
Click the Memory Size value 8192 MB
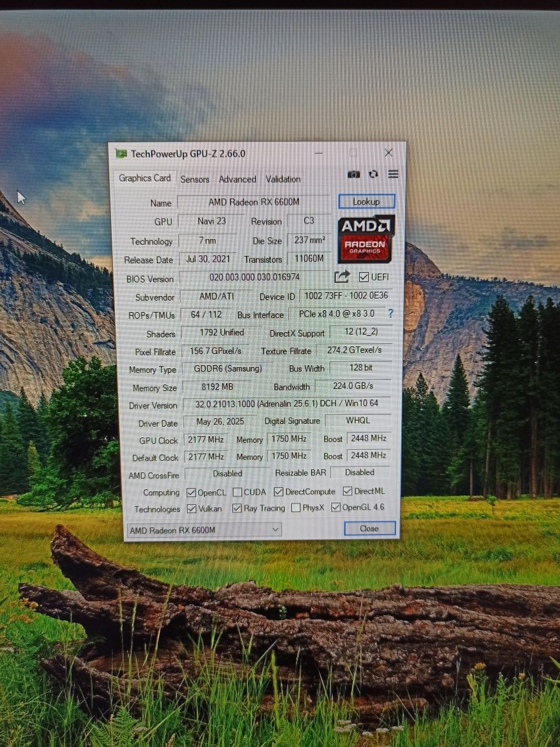click(x=216, y=387)
